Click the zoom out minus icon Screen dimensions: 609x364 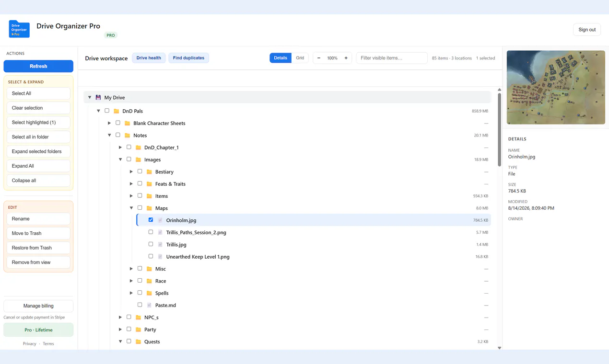click(319, 58)
